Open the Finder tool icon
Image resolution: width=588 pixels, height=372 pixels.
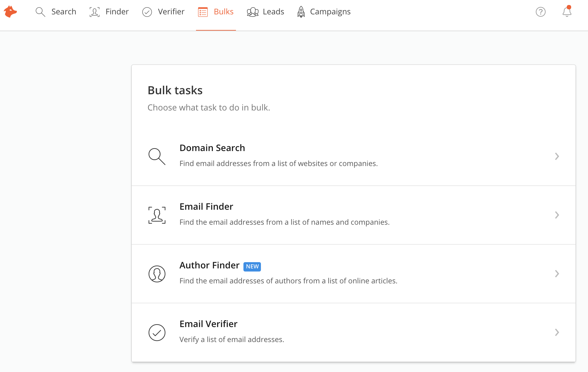pos(95,12)
